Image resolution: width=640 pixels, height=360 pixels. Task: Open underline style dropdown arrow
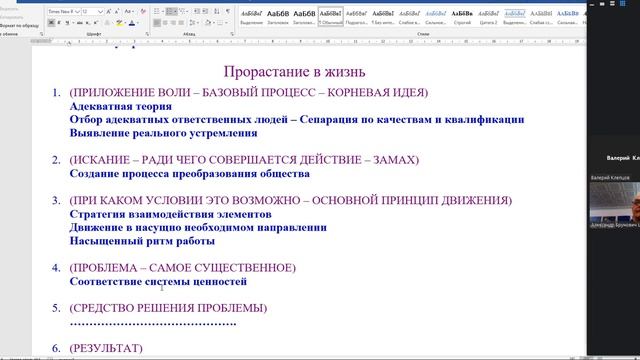73,23
